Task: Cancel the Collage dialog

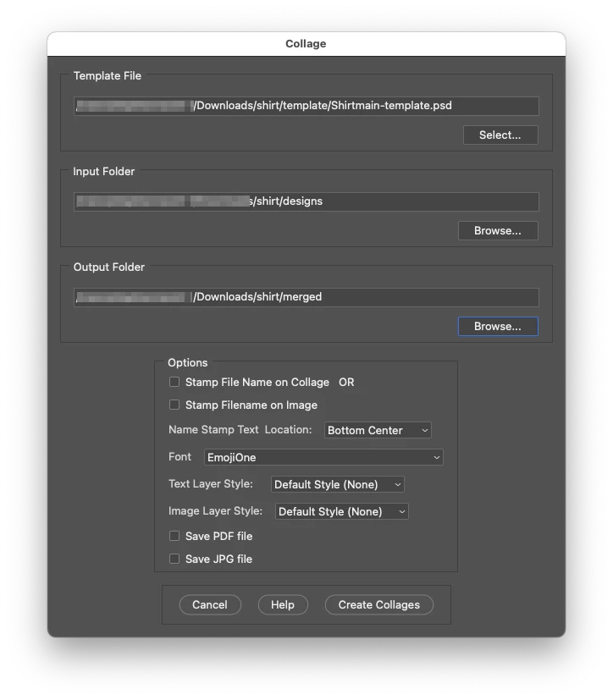Action: click(x=210, y=605)
